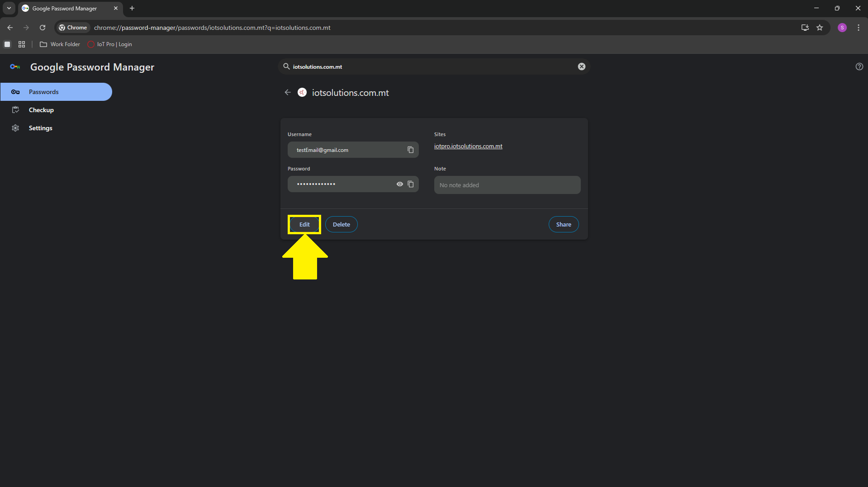The height and width of the screenshot is (487, 868).
Task: Install Password Manager app icon in address bar
Action: point(805,28)
